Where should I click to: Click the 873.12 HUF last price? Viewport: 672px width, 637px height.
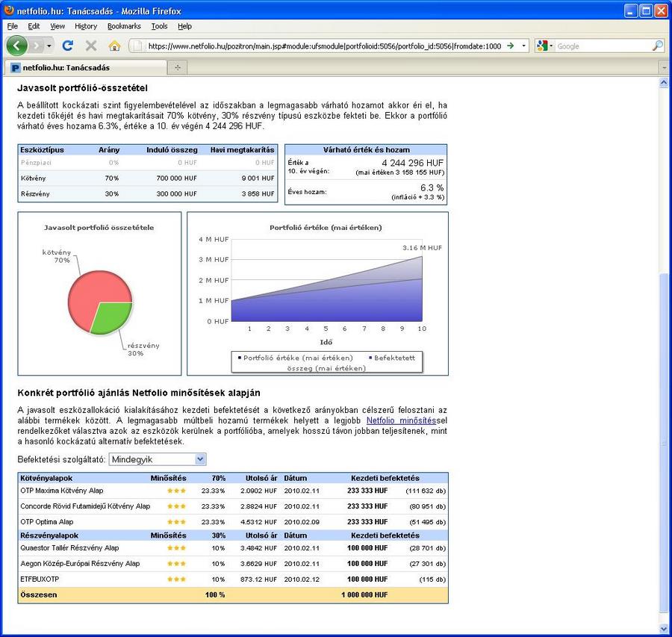(258, 579)
